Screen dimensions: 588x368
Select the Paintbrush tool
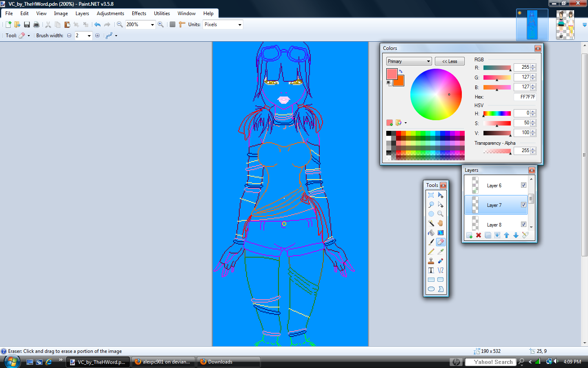(431, 242)
